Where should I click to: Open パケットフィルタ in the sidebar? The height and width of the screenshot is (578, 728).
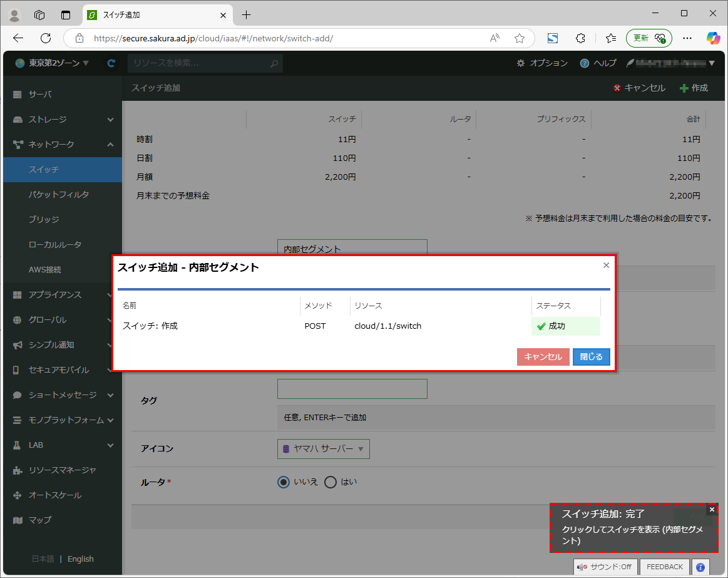59,195
